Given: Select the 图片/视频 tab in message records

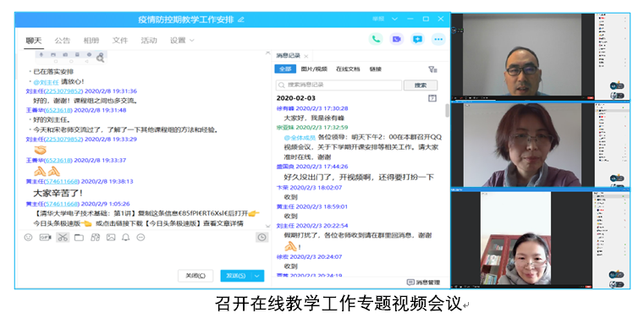Looking at the screenshot, I should (x=314, y=69).
